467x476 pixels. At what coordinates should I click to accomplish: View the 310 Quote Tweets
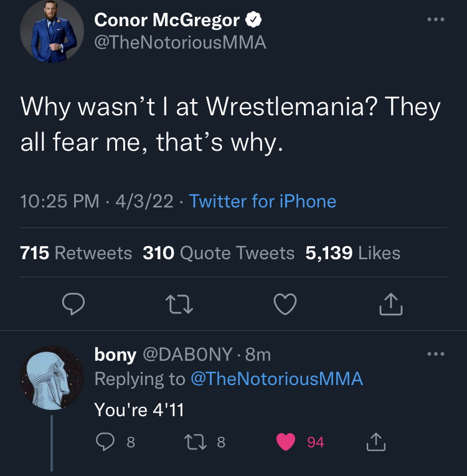(219, 252)
